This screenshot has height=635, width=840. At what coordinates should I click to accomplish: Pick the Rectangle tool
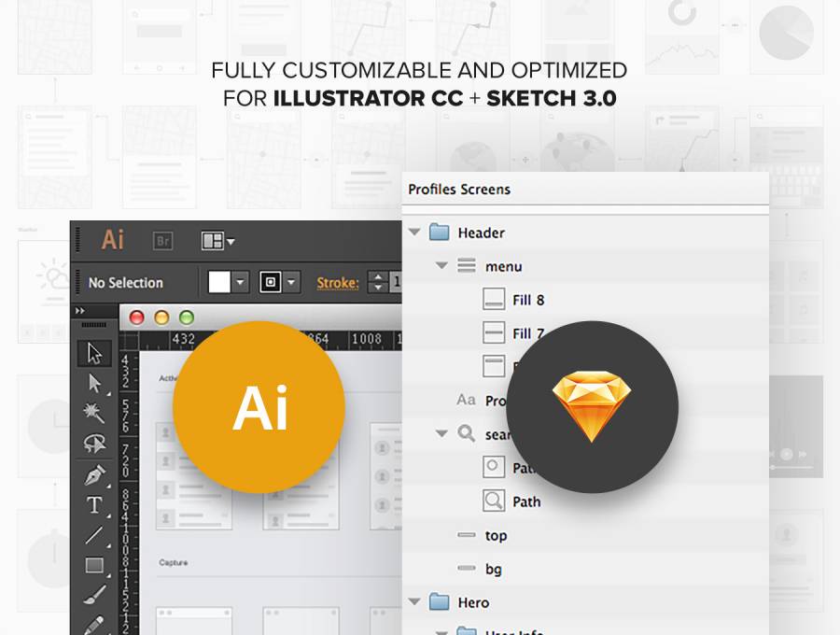(94, 565)
